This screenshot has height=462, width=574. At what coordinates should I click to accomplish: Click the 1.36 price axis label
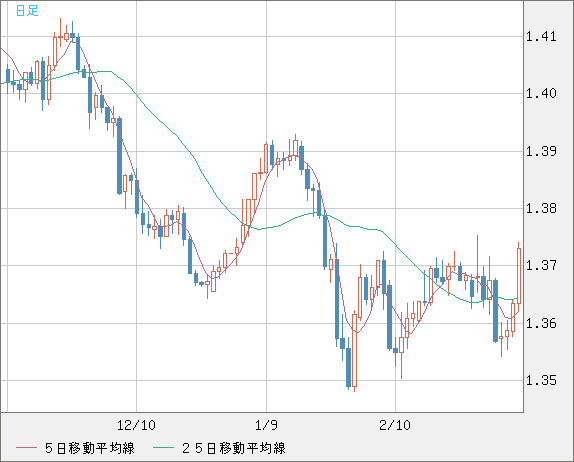(x=541, y=323)
